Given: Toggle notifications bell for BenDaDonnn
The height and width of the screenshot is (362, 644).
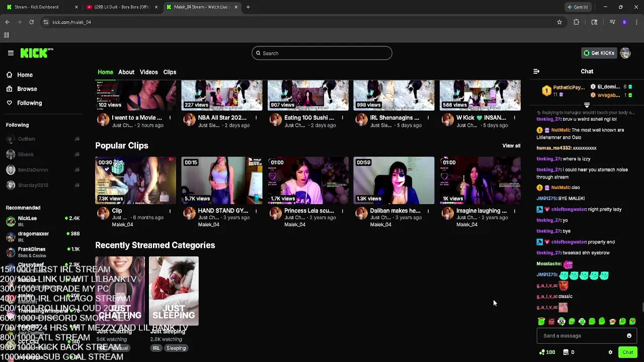Looking at the screenshot, I should coord(77,170).
